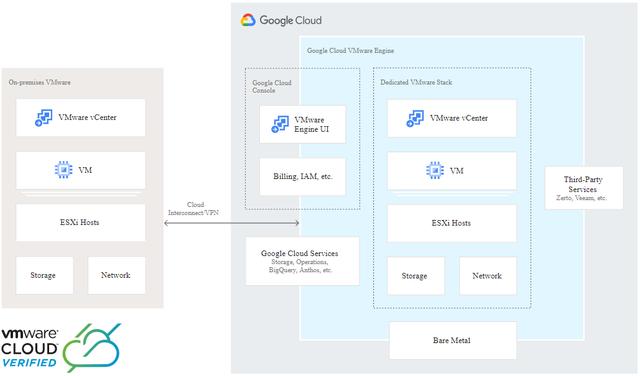640x376 pixels.
Task: Select the on-premises Storage box
Action: point(44,276)
